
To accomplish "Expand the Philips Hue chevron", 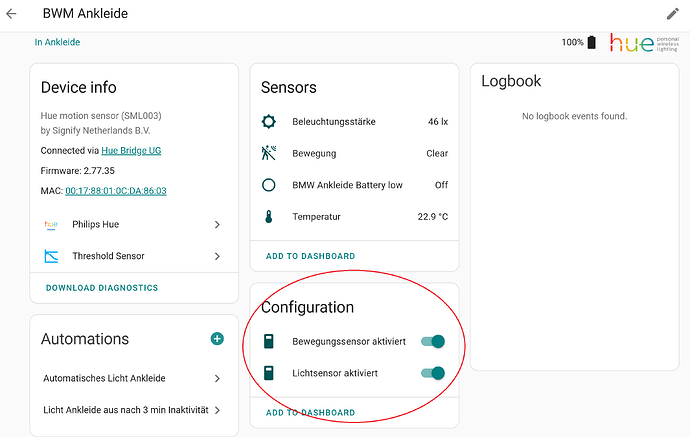I will (217, 224).
